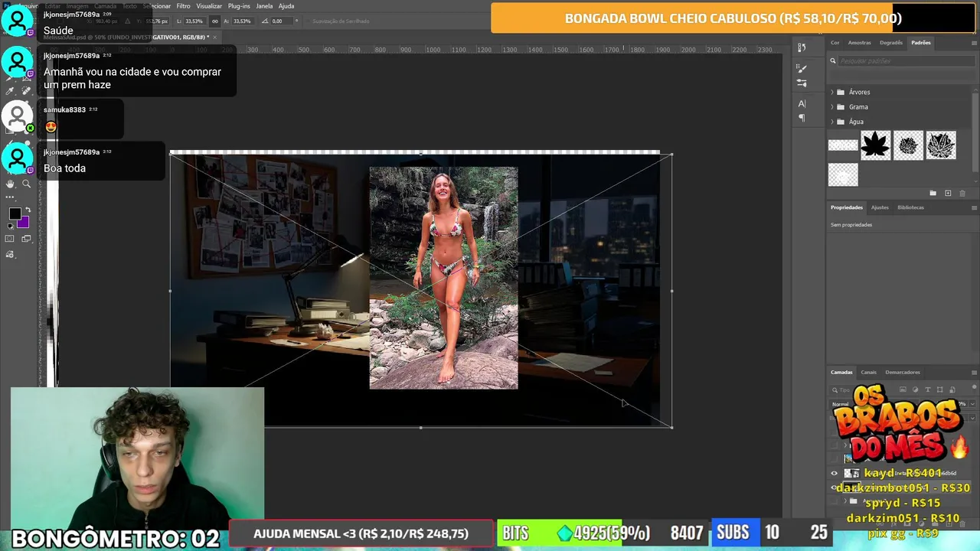Select the Healing Brush bandage tool
This screenshot has width=980, height=551.
[26, 90]
